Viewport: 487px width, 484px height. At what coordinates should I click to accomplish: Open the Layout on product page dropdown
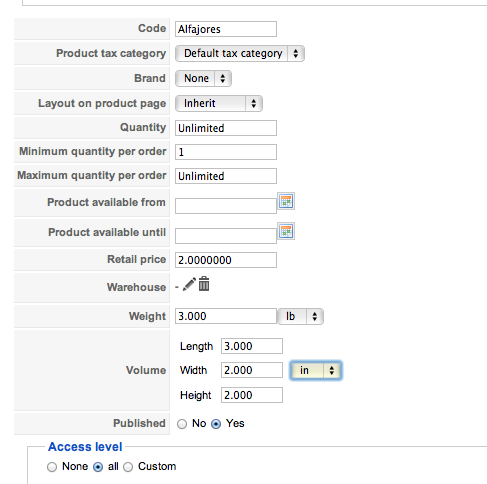[219, 103]
